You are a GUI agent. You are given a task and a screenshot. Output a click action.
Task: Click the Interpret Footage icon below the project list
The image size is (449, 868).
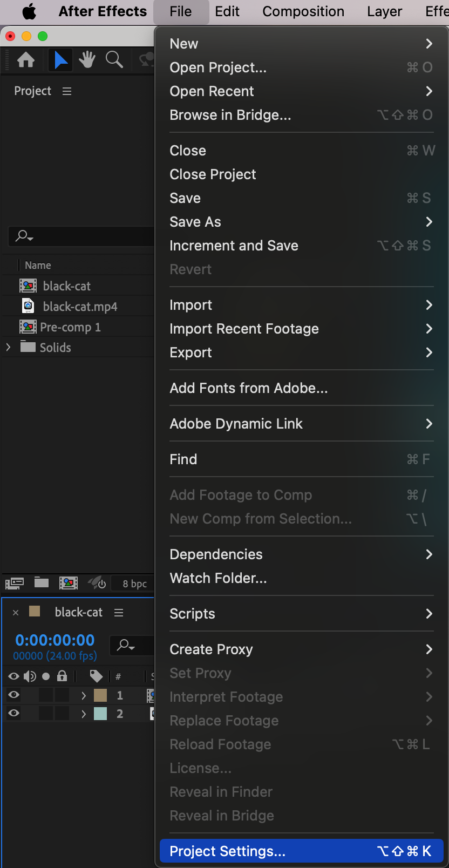coord(15,583)
